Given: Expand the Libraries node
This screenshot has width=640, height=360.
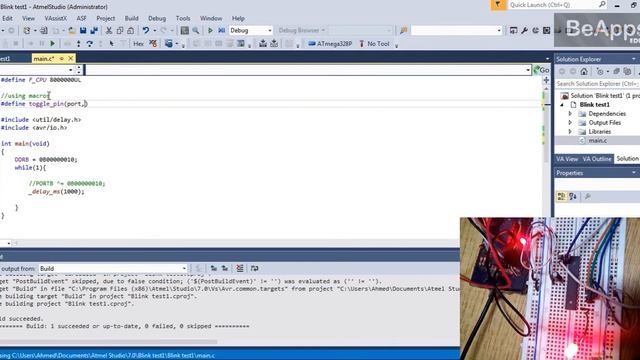Looking at the screenshot, I should pos(570,132).
